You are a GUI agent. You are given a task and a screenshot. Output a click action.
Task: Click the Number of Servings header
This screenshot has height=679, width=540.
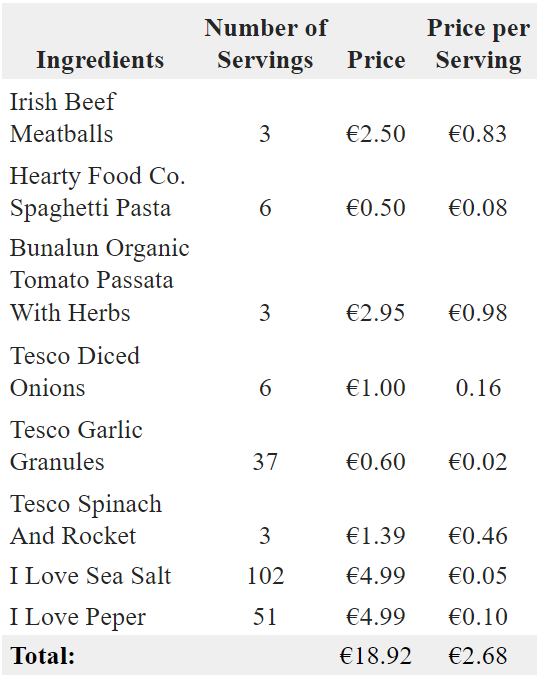[266, 44]
